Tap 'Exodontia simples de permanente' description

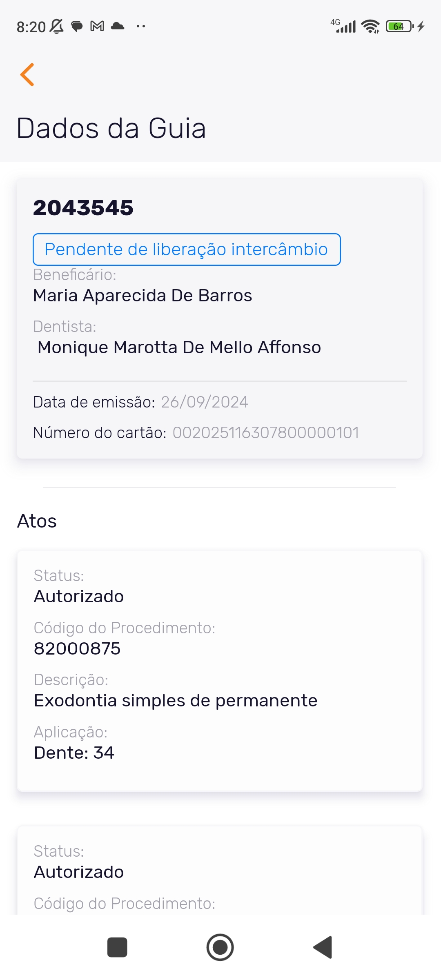[176, 701]
